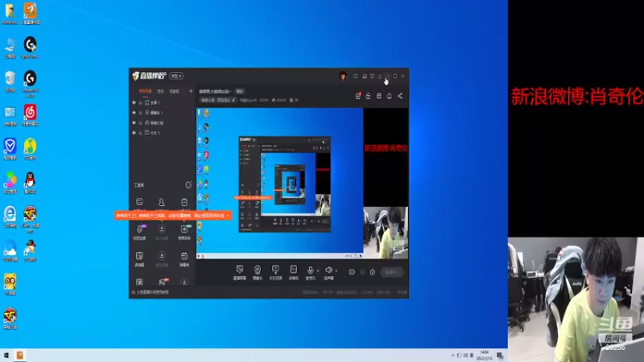
Task: Open the camera-frame tool with green badge
Action: pos(184,232)
